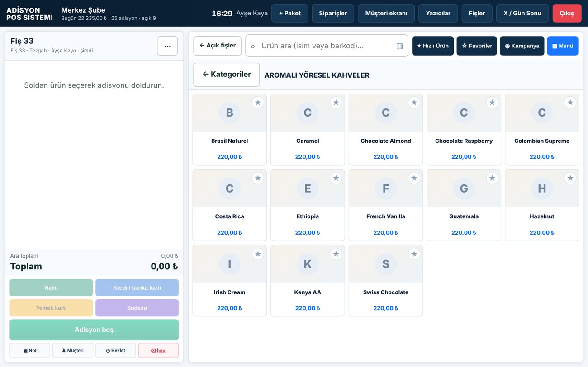Star the Chocolate Almond product
Viewport: 588px width, 367px height.
[x=414, y=103]
